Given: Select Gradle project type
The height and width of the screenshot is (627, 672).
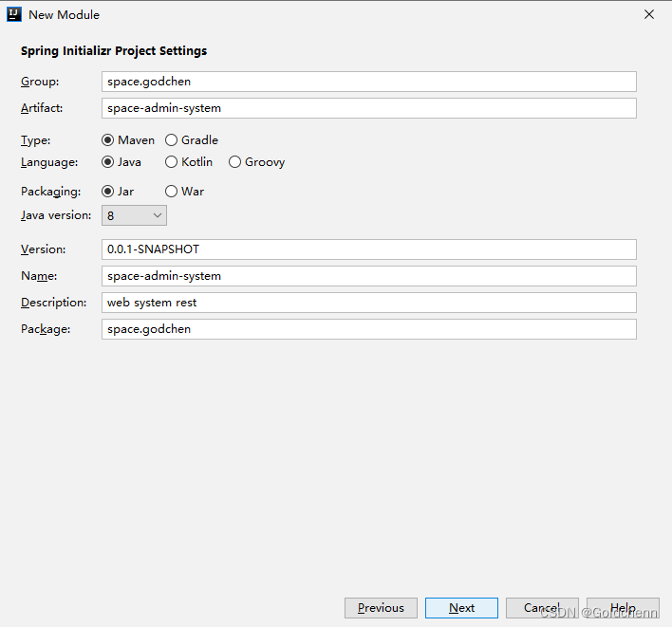Looking at the screenshot, I should point(192,140).
